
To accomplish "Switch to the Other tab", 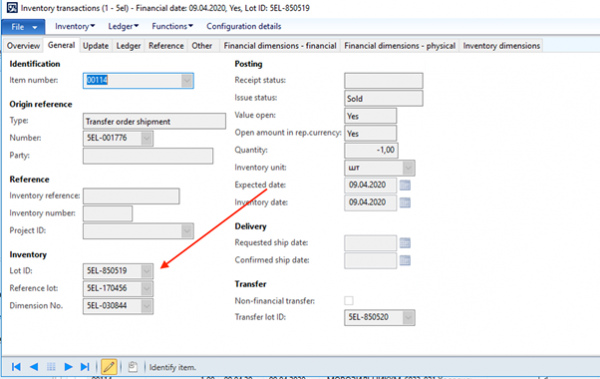I will 202,46.
